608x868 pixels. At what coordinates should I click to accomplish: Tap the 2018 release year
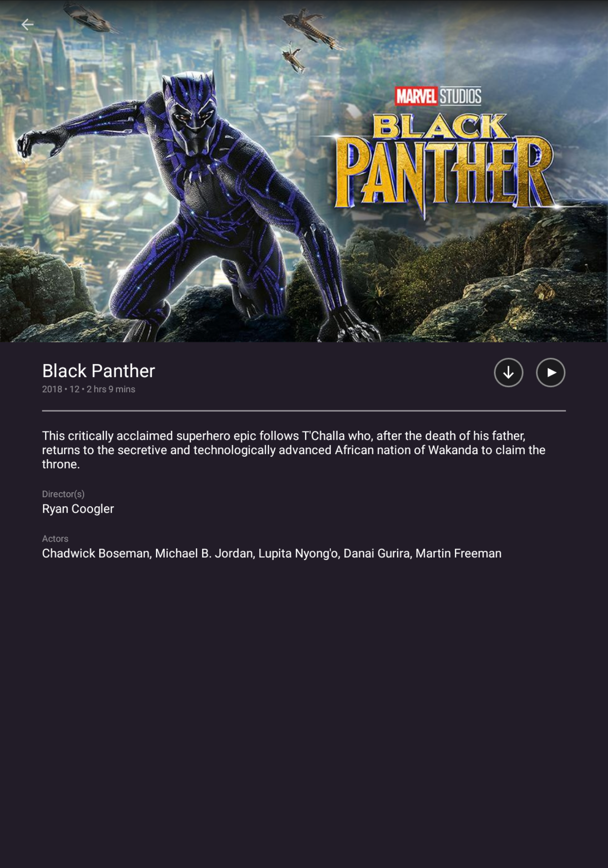point(52,389)
